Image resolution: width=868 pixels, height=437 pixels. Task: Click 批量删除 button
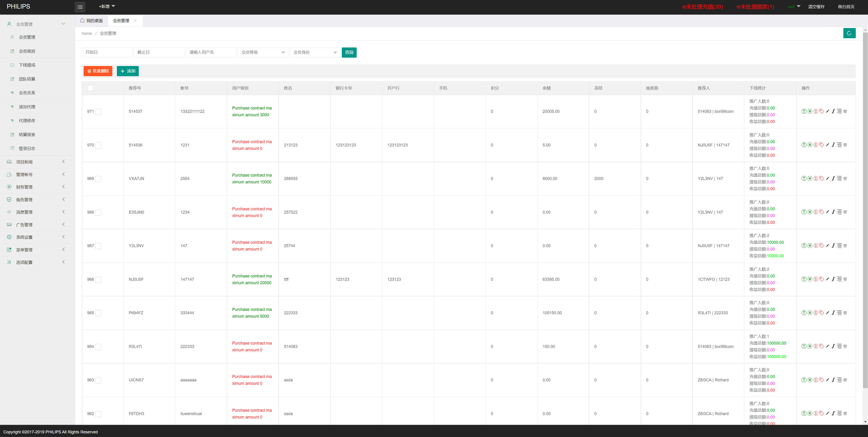click(x=99, y=71)
